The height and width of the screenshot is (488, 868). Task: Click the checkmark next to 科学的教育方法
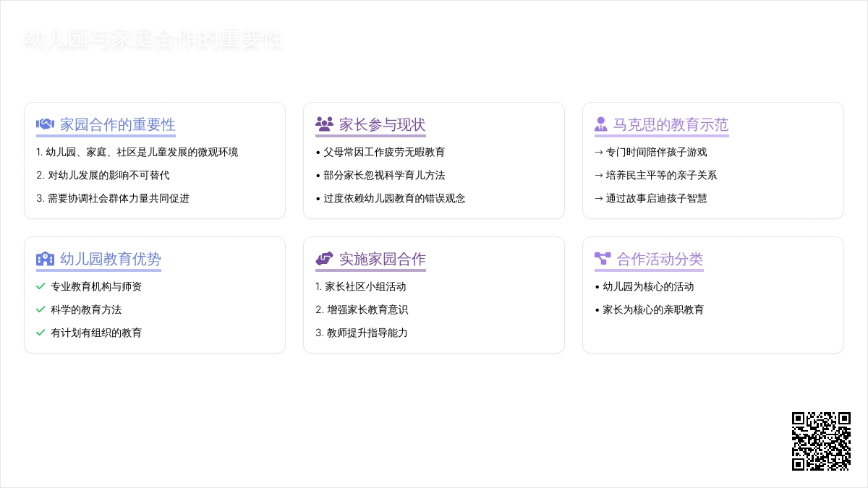coord(41,309)
